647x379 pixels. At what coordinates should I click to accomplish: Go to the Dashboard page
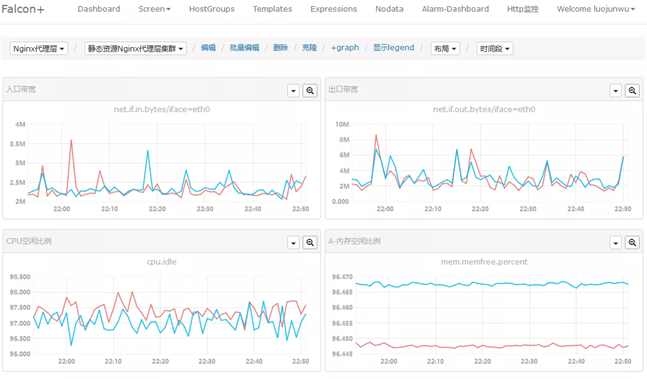99,9
